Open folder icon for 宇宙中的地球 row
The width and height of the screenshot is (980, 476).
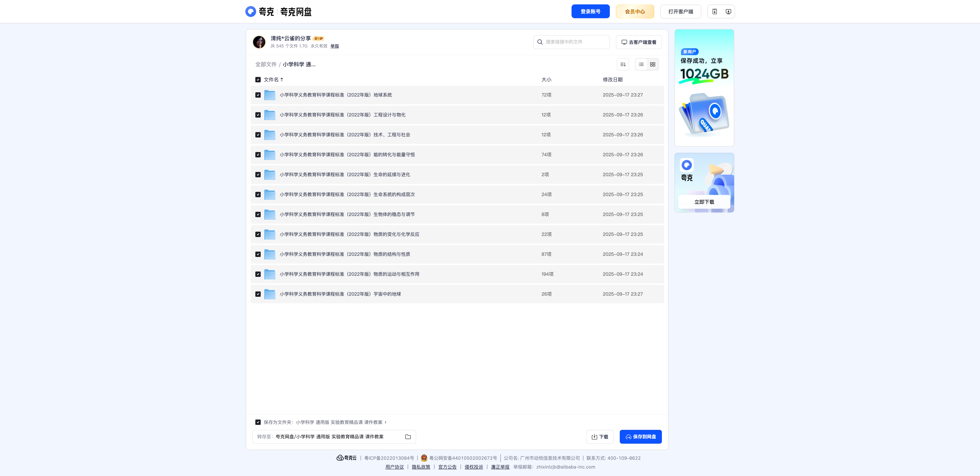coord(270,294)
